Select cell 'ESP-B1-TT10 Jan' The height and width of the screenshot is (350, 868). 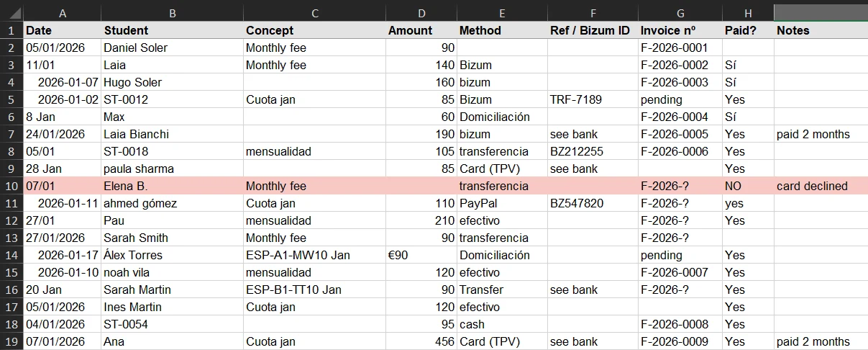pos(315,290)
